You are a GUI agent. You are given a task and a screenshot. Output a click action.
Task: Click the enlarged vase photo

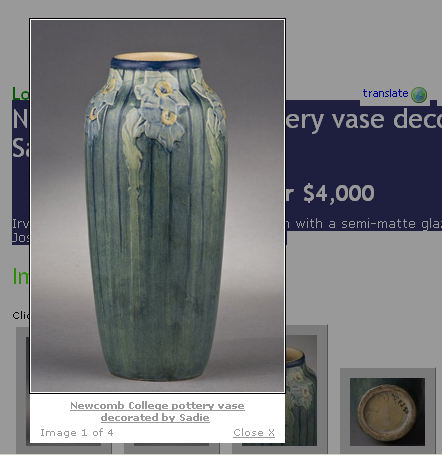click(157, 206)
